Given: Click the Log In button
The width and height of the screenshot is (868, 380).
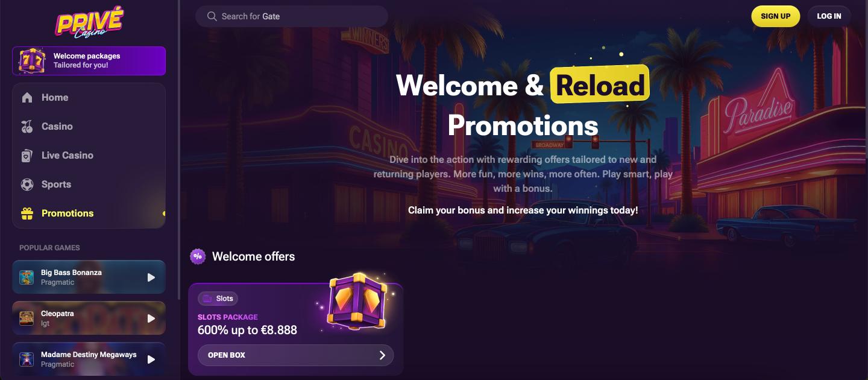Looking at the screenshot, I should pyautogui.click(x=829, y=16).
